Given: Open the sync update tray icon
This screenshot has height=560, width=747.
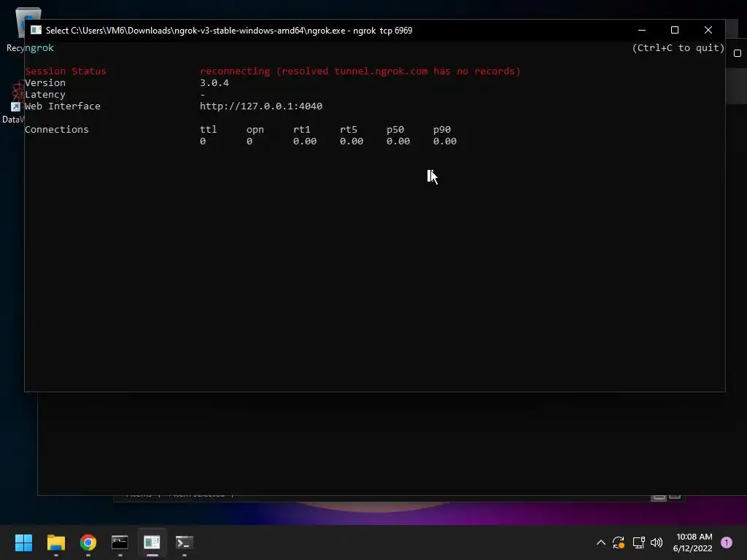Looking at the screenshot, I should [x=619, y=542].
